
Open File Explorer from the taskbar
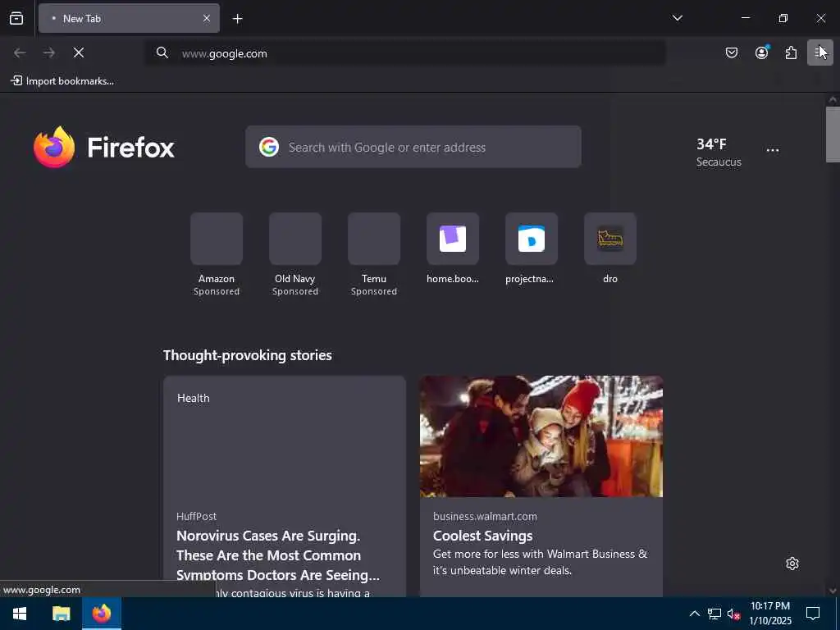pos(61,614)
